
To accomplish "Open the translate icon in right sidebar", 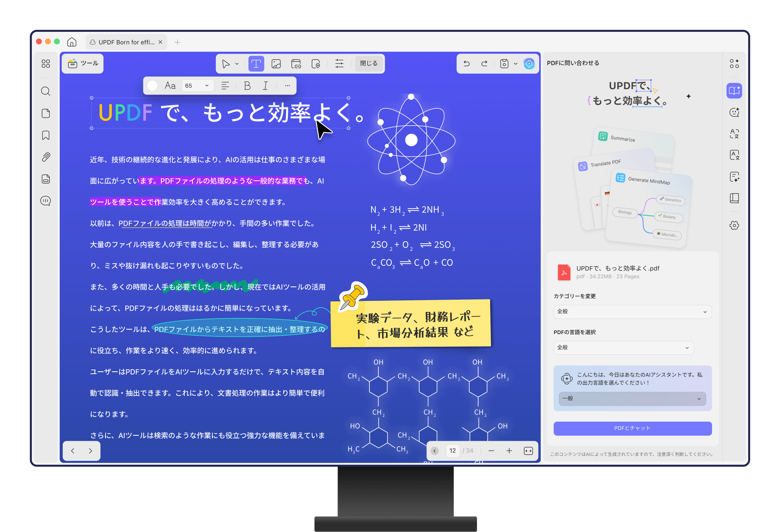I will coord(734,134).
